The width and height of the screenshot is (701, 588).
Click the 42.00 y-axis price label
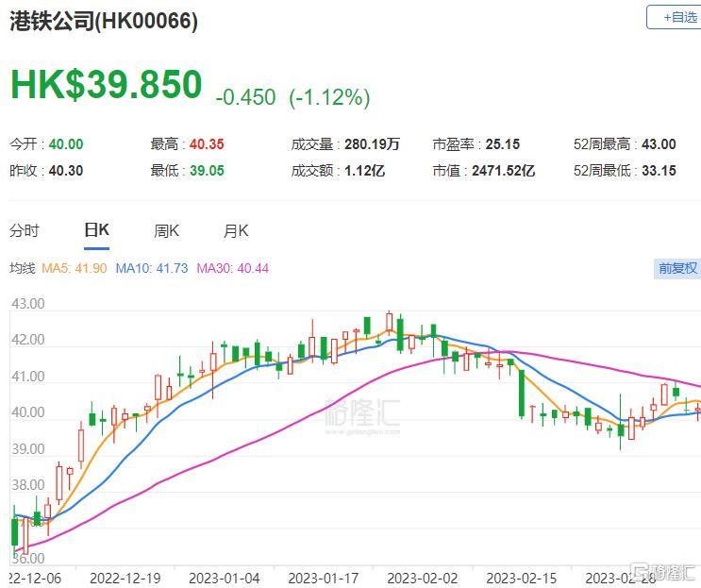(28, 340)
